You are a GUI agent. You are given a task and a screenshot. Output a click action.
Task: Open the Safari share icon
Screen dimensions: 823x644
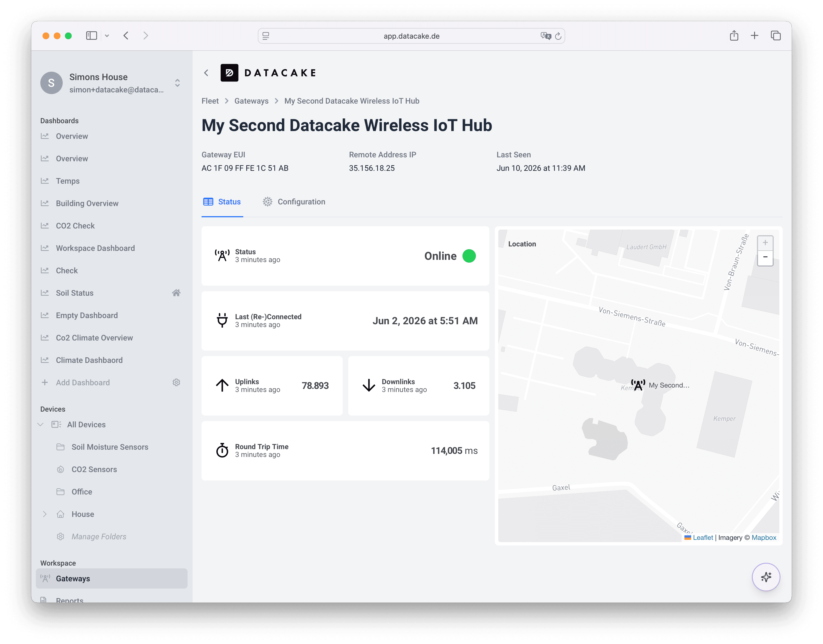[x=734, y=36]
